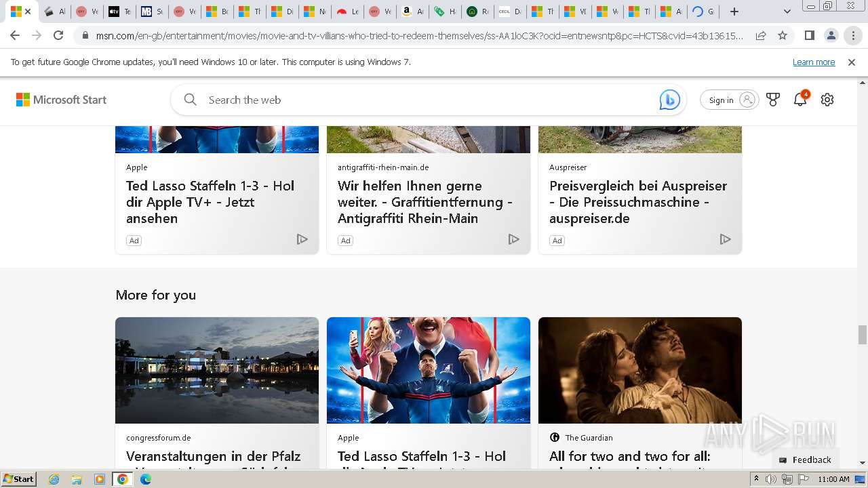Open the Ted Lasso poster thumbnail
The height and width of the screenshot is (488, 868).
[429, 370]
